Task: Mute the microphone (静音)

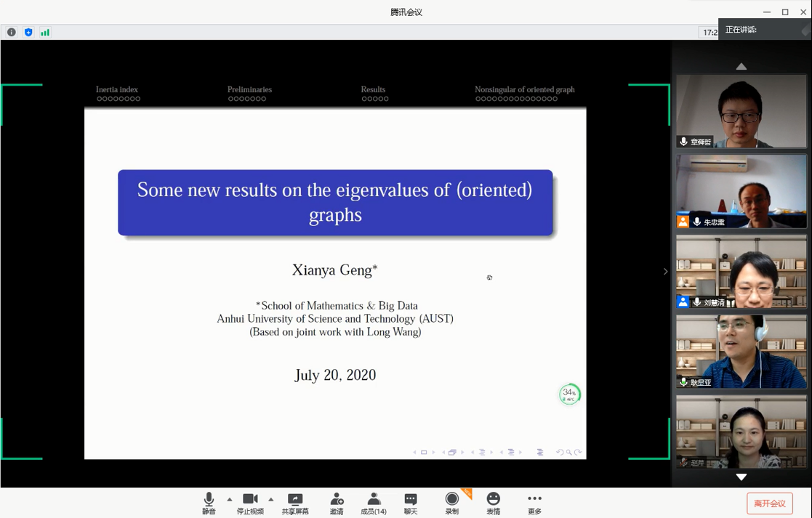Action: [x=209, y=503]
